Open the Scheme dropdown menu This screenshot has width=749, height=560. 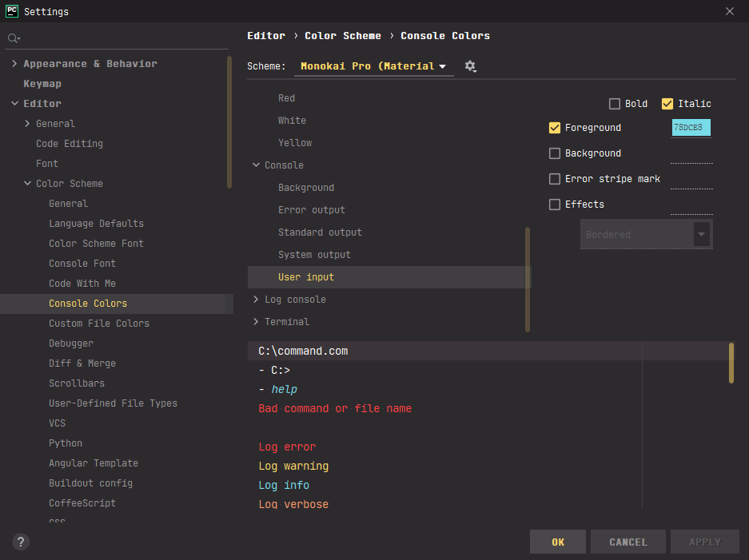click(373, 66)
